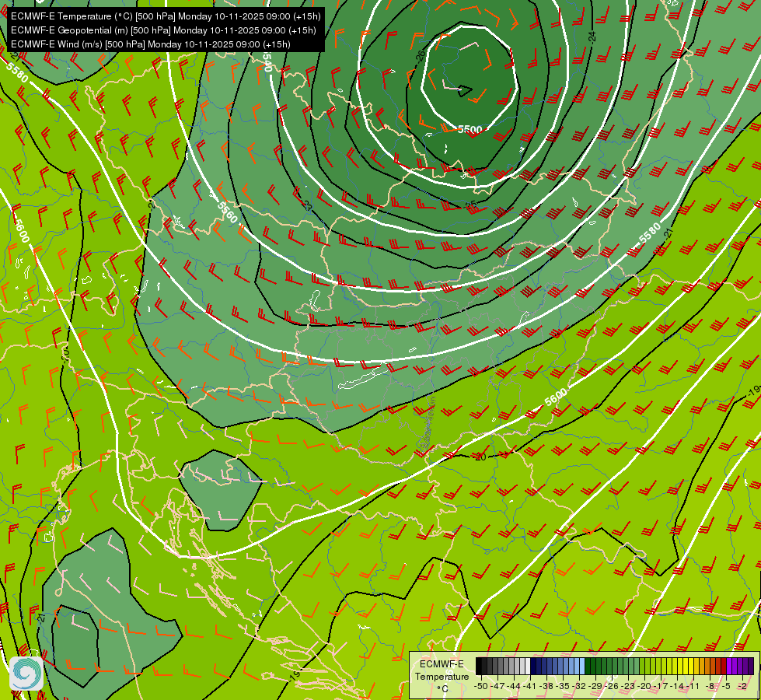This screenshot has height=700, width=761.
Task: Click the -47 value in the legend scale
Action: (497, 686)
